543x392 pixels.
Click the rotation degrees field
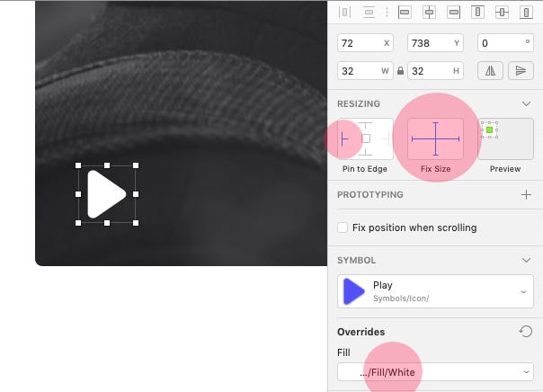[505, 43]
